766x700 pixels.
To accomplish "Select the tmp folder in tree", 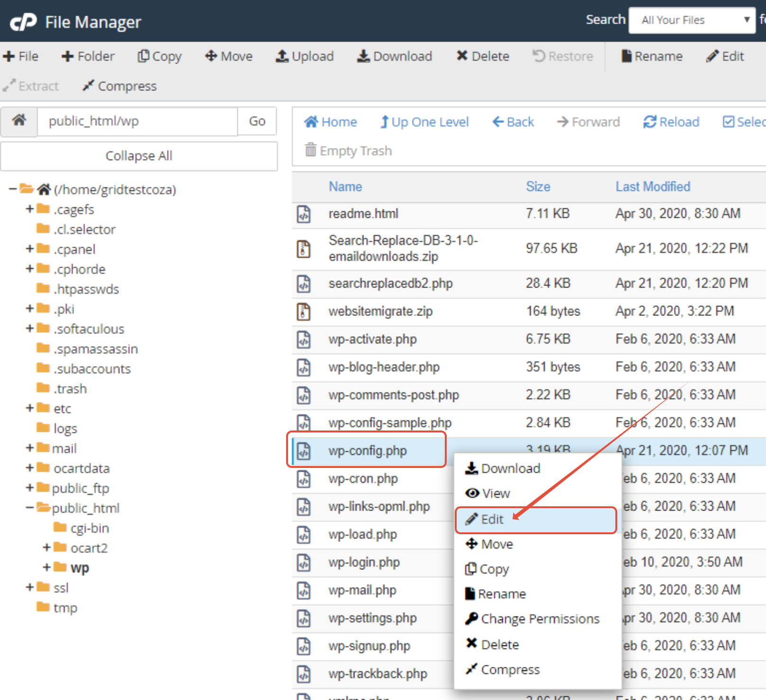I will (65, 608).
